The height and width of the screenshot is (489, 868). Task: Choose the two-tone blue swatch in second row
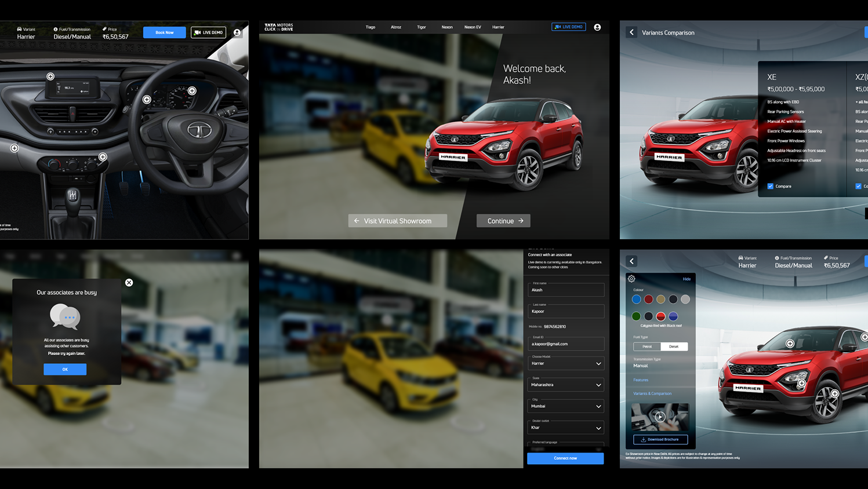[673, 316]
